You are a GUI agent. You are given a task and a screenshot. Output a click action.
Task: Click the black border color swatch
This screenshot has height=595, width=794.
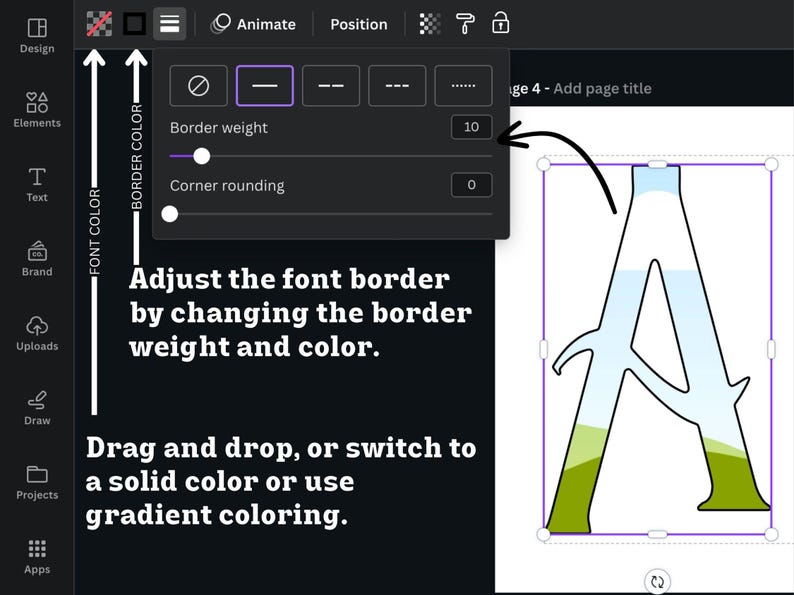point(135,24)
